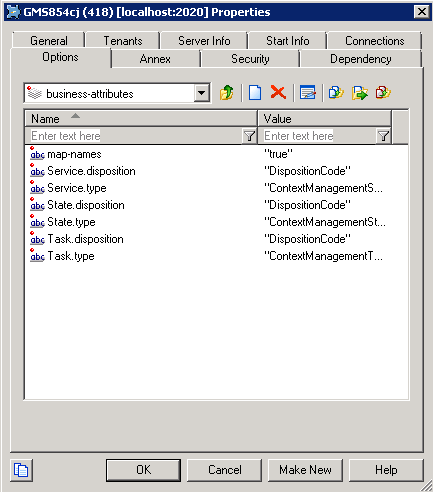Click the "ContextManagementS..." value cell

pos(323,188)
